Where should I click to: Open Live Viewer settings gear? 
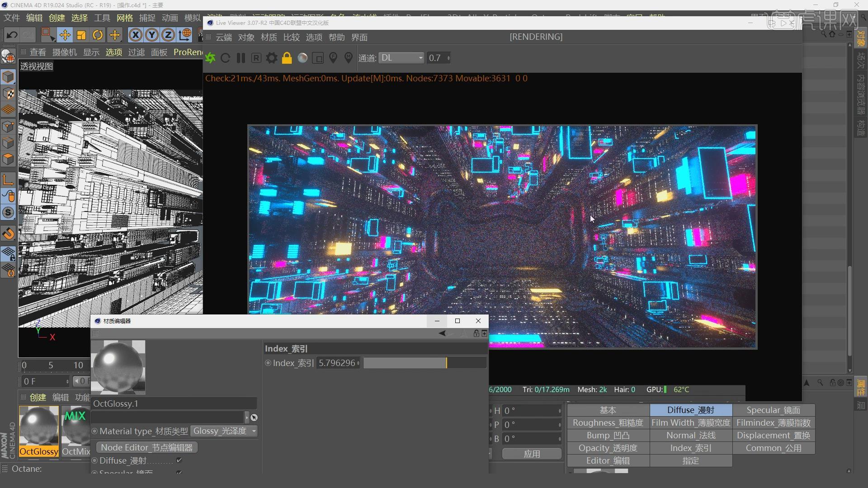(271, 58)
